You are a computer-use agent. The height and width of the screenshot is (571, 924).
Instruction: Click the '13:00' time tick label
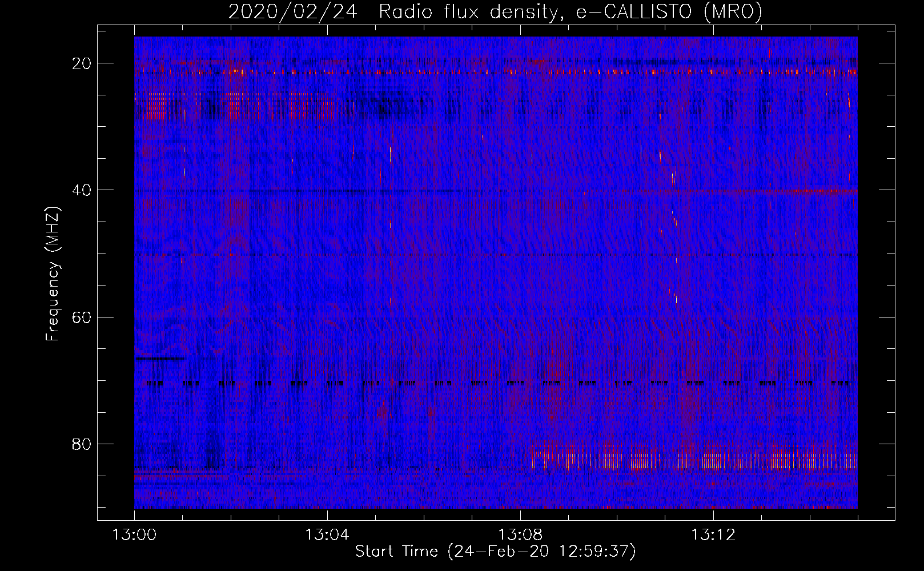click(x=134, y=535)
